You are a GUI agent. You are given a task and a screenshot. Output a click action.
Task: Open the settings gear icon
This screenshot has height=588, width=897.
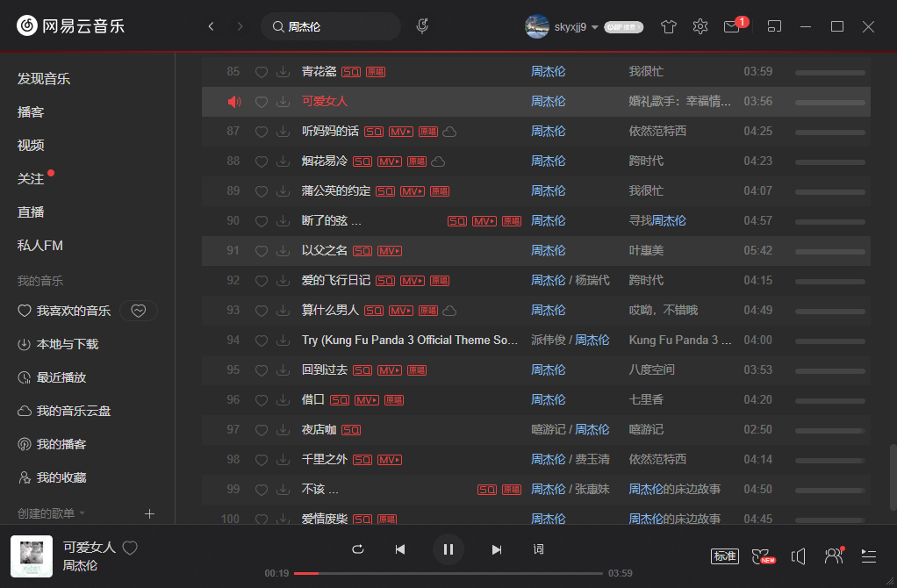[700, 26]
